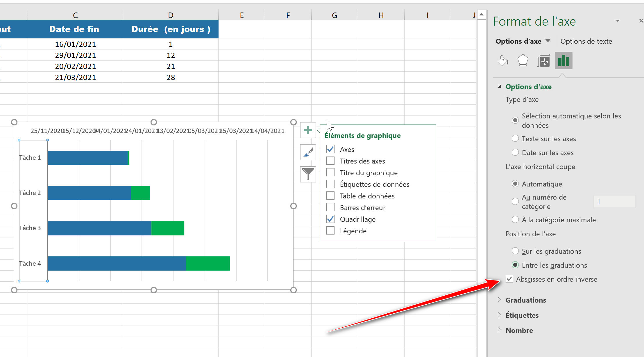Uncheck the Axes chart element

click(x=330, y=149)
